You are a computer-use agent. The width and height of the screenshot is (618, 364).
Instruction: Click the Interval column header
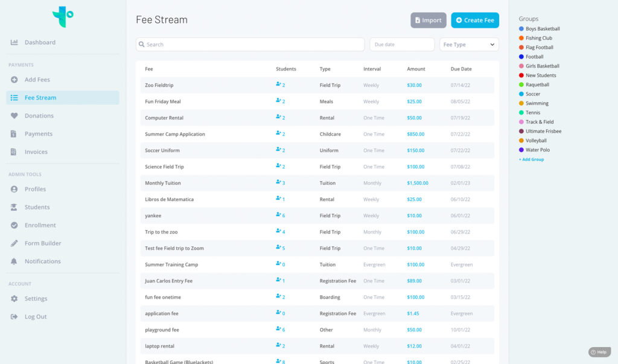[372, 69]
